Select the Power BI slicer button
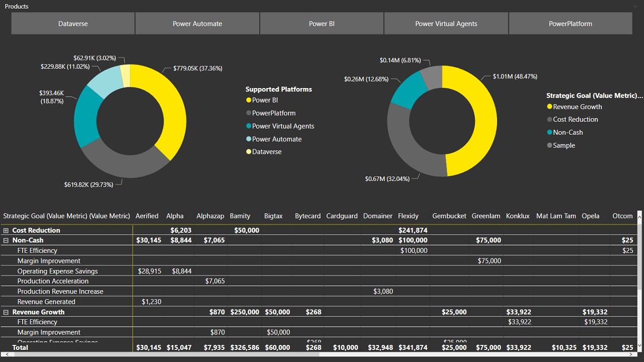This screenshot has width=644, height=362. [321, 24]
